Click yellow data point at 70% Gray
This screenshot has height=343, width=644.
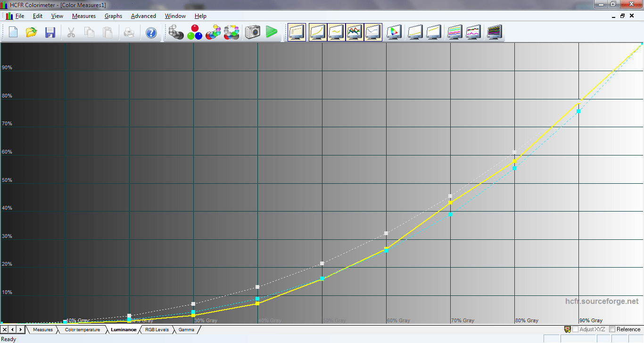pos(450,202)
